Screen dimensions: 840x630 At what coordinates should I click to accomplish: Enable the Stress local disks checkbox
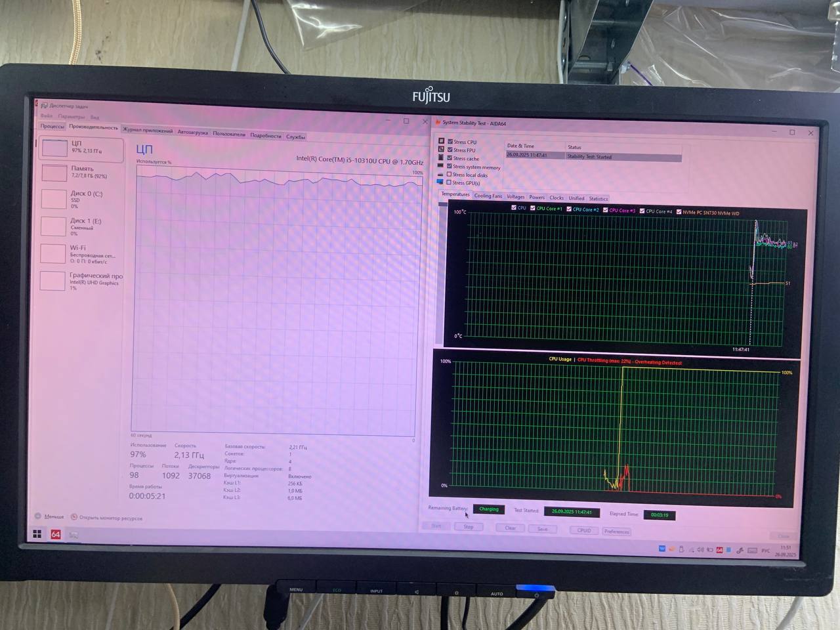pyautogui.click(x=450, y=175)
